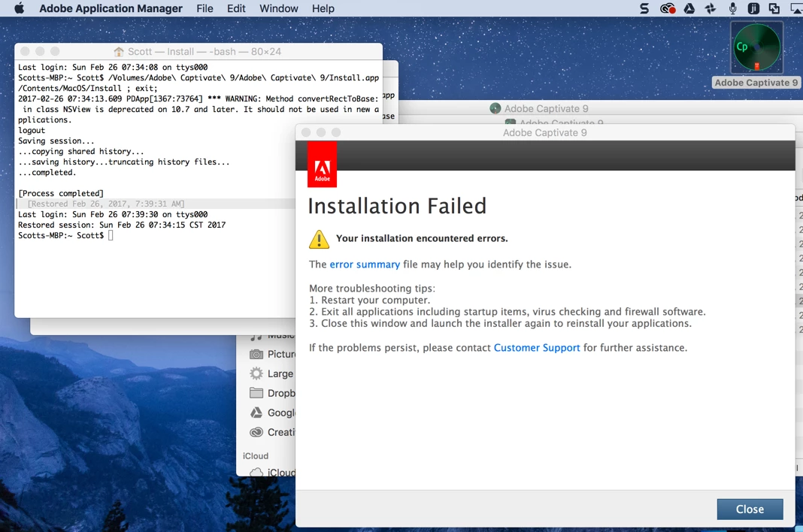Click the Pictures camera icon in Finder sidebar
The width and height of the screenshot is (803, 532).
[x=256, y=355]
